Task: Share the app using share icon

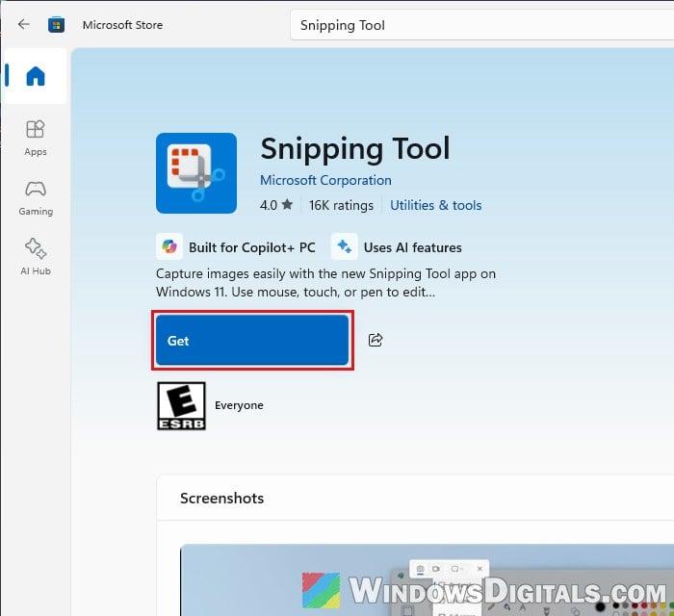Action: pyautogui.click(x=376, y=340)
